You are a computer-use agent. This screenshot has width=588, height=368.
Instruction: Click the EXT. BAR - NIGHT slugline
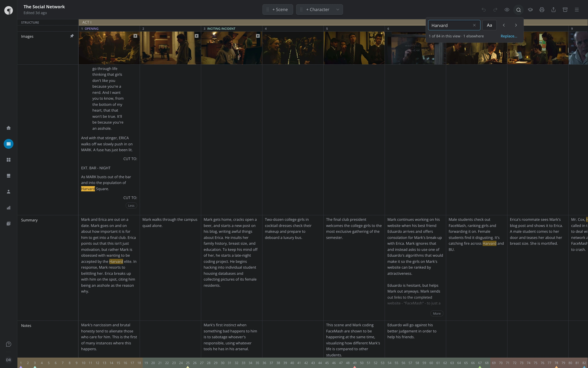[x=96, y=168]
